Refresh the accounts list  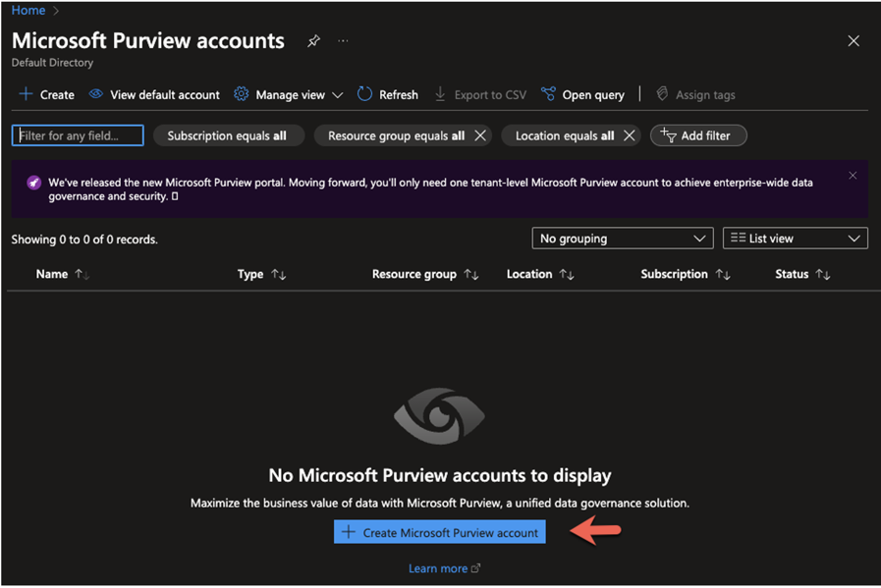point(388,94)
